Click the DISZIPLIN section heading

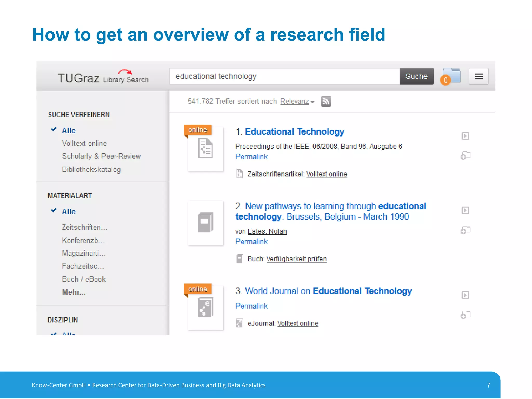(x=63, y=320)
